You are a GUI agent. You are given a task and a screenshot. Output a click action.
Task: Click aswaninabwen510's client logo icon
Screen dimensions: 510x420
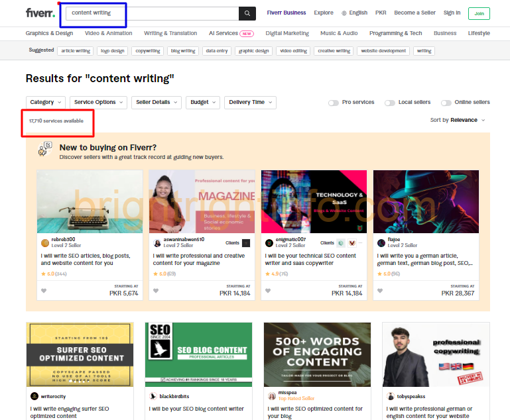click(246, 243)
